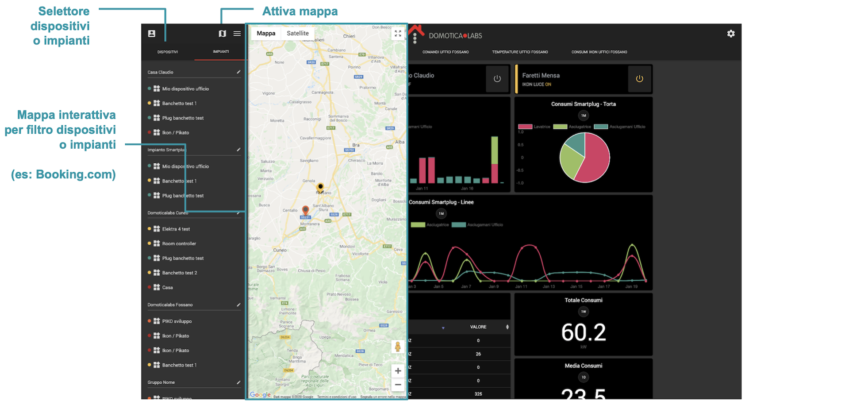Viewport: 868px width, 405px height.
Task: Open COMANDI UFFICI FOSSANO tab
Action: [446, 52]
